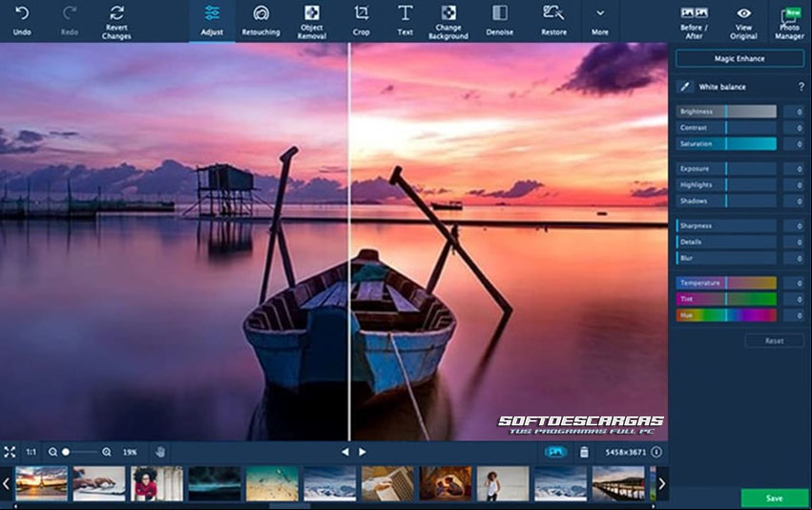Click the zoom out magnifier

(52, 452)
